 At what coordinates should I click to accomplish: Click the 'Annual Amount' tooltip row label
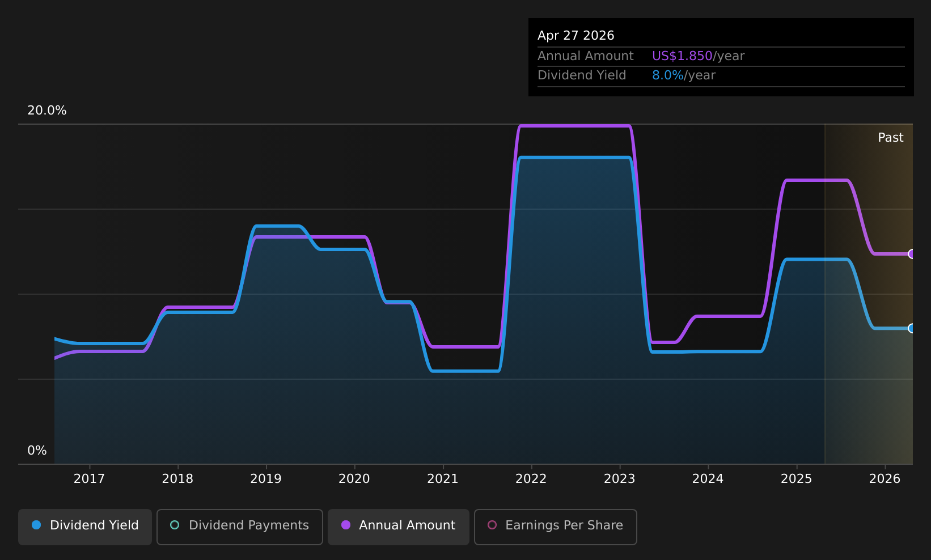point(586,56)
